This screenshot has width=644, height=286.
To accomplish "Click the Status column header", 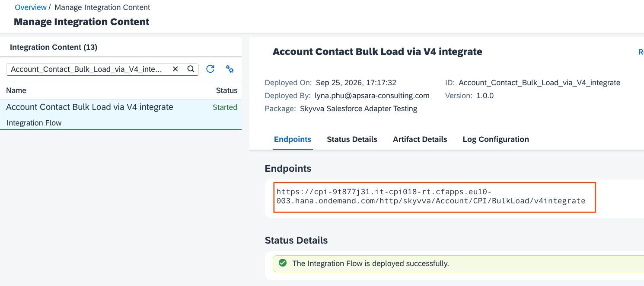I will pos(226,90).
